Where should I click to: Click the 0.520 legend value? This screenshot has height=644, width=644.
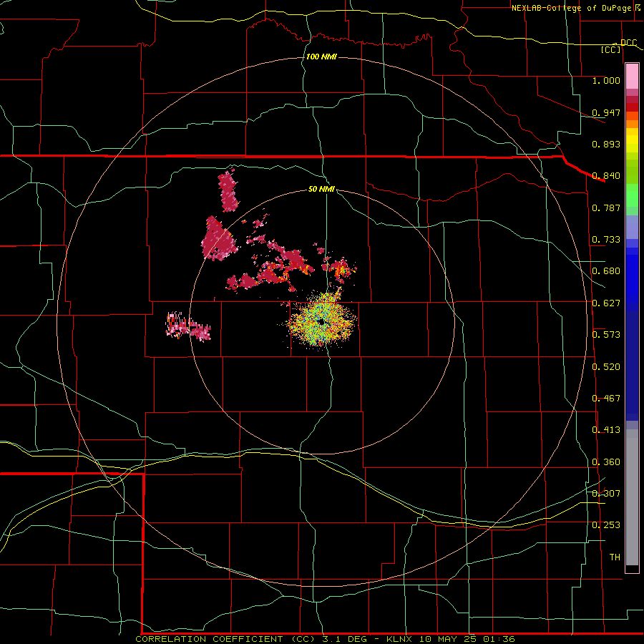point(606,367)
